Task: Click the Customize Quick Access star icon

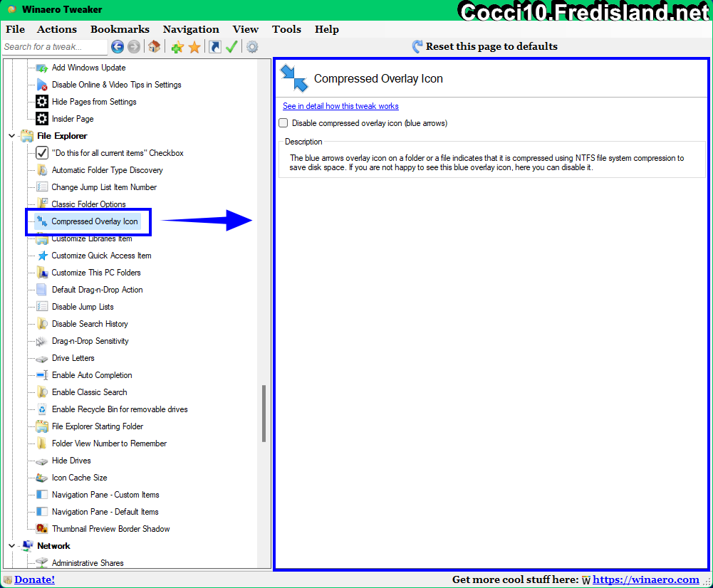Action: (x=42, y=256)
